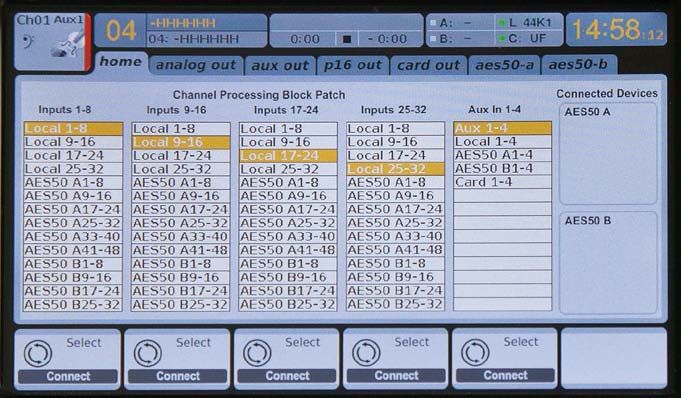Switch to the aes50-a tab
The height and width of the screenshot is (398, 681).
504,65
